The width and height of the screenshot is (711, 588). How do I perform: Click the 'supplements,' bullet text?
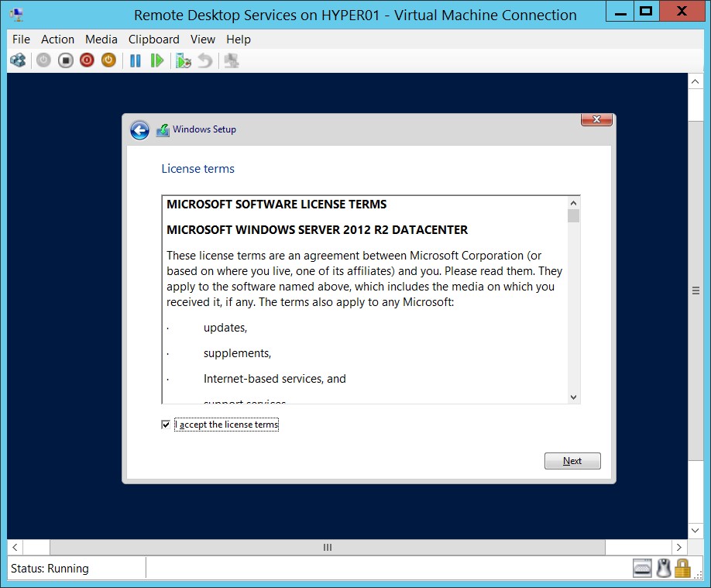[237, 353]
